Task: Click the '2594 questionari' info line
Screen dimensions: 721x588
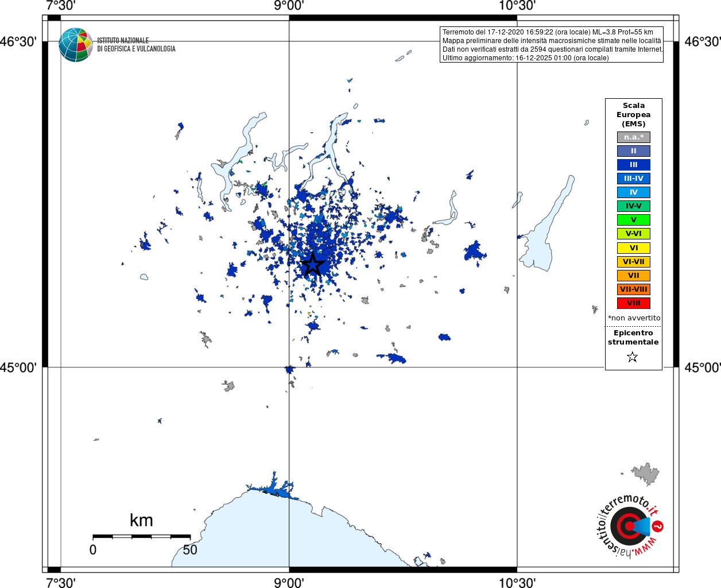Action: [x=552, y=49]
